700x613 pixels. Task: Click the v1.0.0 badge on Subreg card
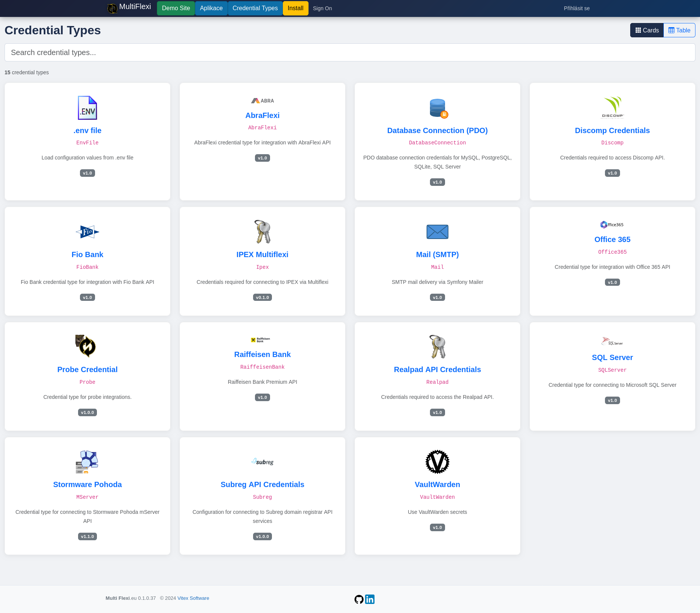click(x=262, y=536)
